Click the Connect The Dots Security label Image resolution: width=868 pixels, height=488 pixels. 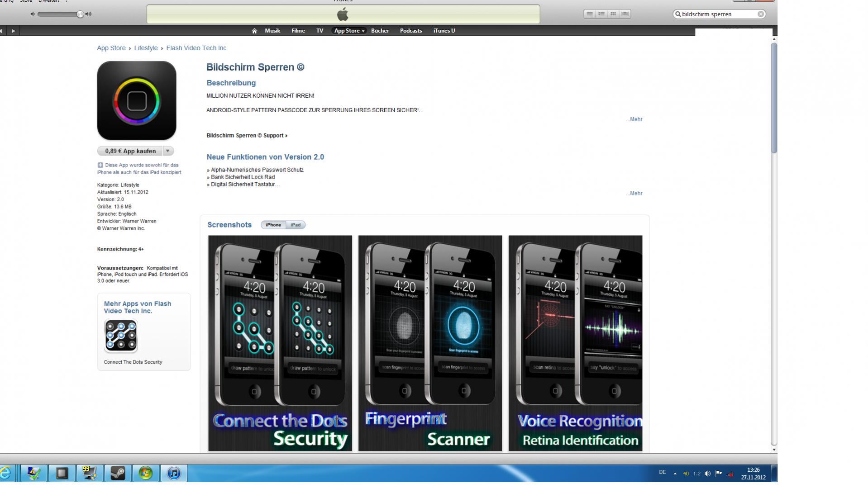[x=133, y=362]
